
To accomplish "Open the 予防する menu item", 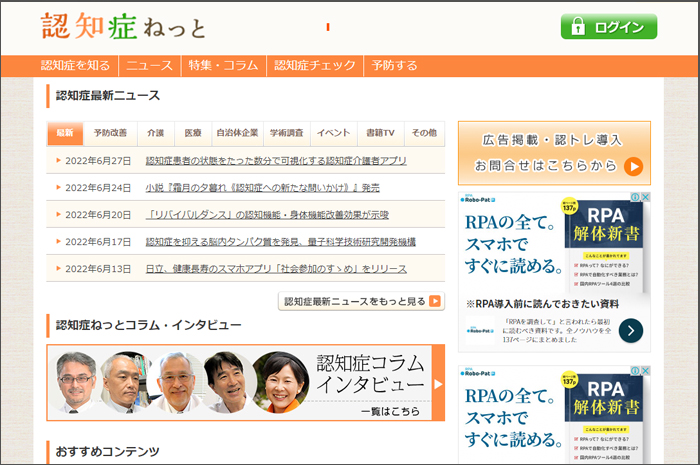I will coord(394,66).
